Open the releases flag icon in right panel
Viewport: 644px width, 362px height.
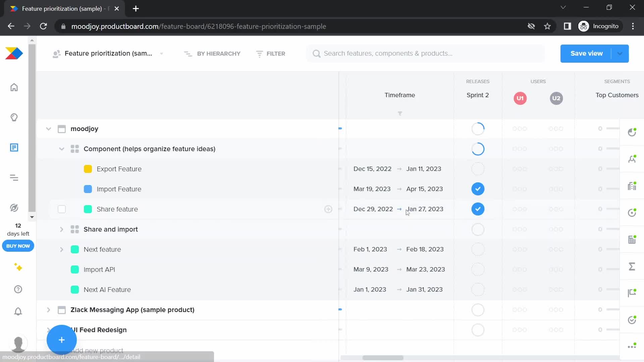[632, 293]
